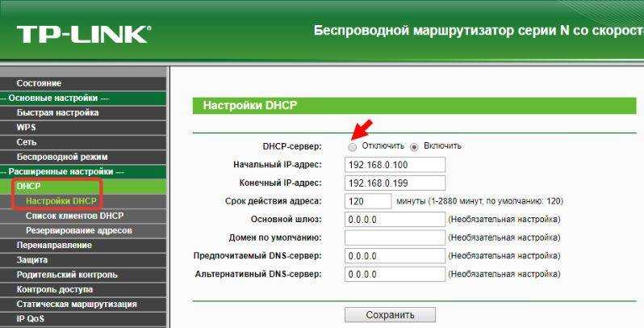The width and height of the screenshot is (644, 328).
Task: Click the минуты range hint text
Action: [479, 201]
